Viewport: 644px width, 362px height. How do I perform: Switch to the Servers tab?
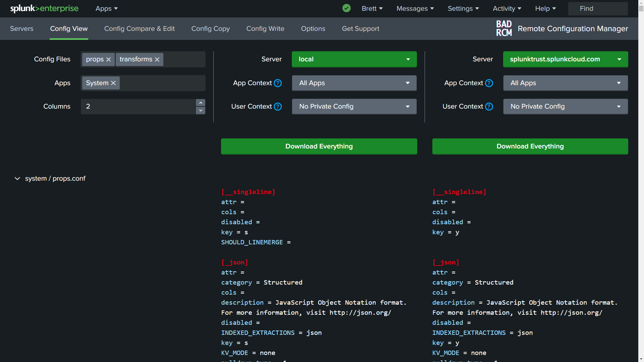point(22,28)
